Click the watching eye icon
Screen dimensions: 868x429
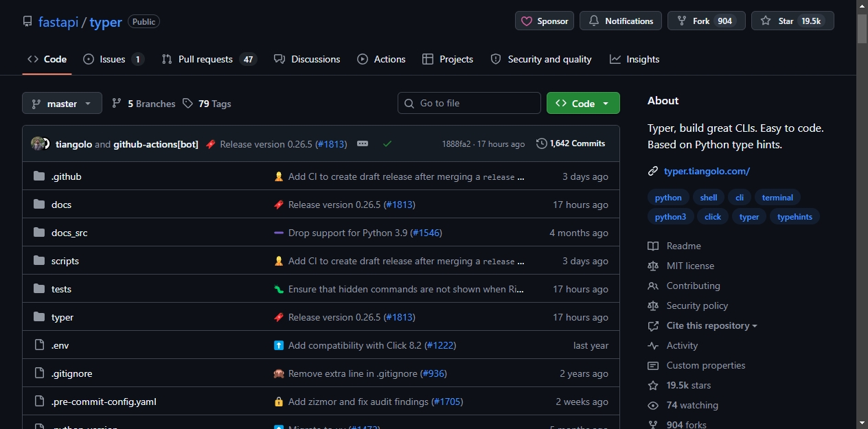653,405
